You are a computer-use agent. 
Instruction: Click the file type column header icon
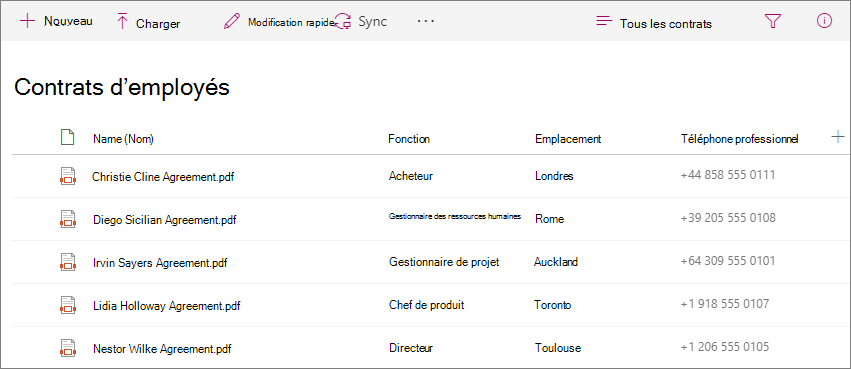coord(67,137)
